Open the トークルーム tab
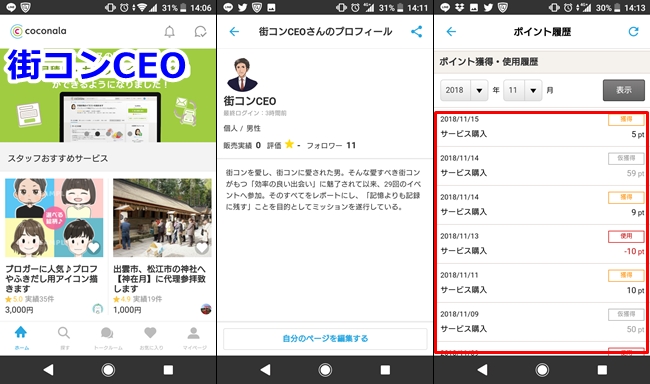This screenshot has width=650, height=384. click(108, 338)
